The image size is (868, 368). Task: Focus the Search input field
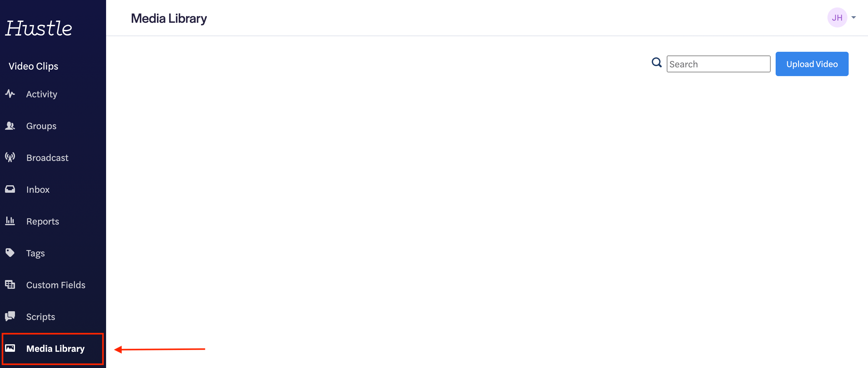718,64
